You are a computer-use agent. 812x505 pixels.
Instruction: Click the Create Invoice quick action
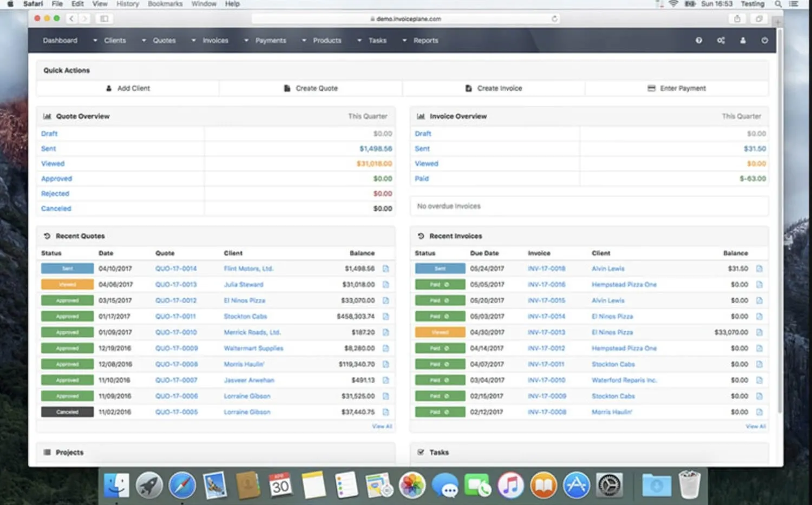pyautogui.click(x=494, y=88)
